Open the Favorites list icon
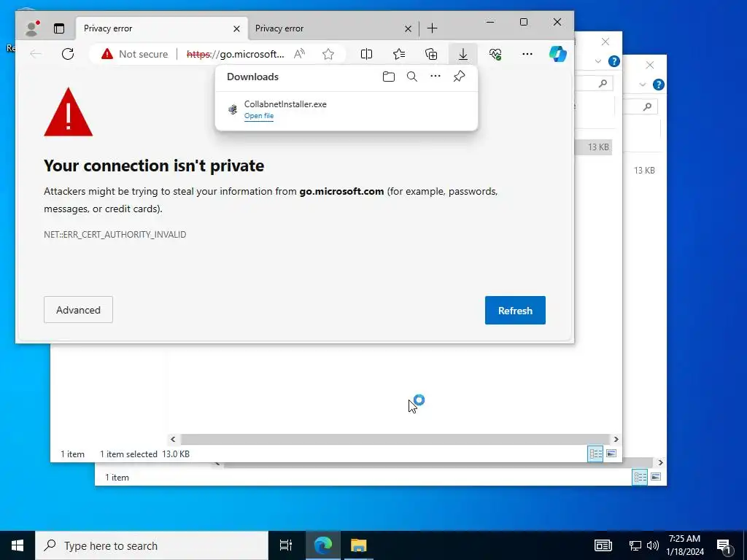 click(399, 54)
